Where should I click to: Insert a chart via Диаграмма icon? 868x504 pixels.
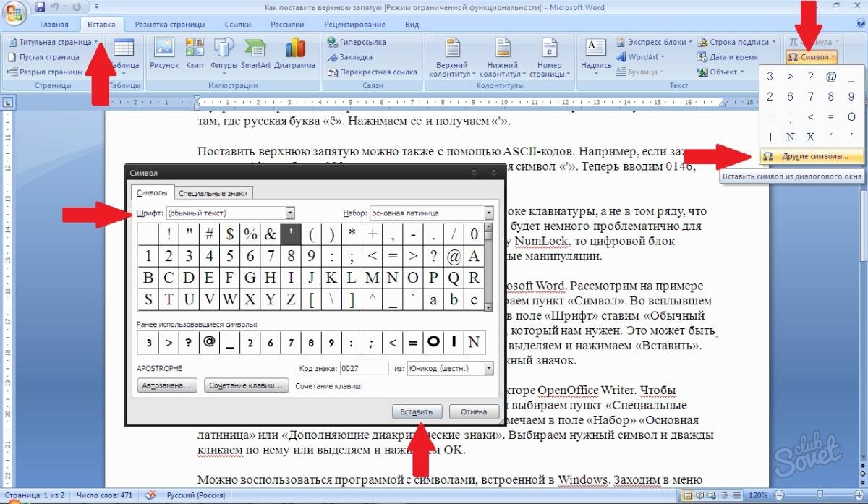[x=294, y=54]
